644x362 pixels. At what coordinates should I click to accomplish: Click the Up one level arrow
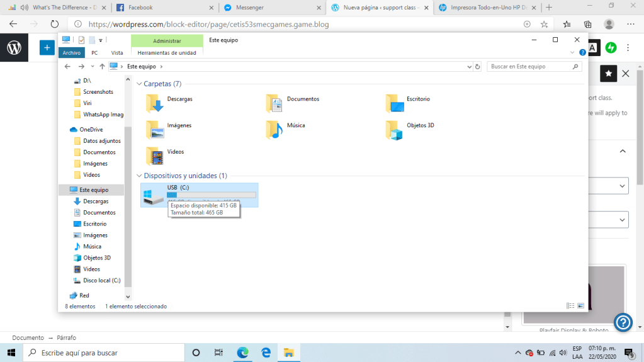coord(102,67)
